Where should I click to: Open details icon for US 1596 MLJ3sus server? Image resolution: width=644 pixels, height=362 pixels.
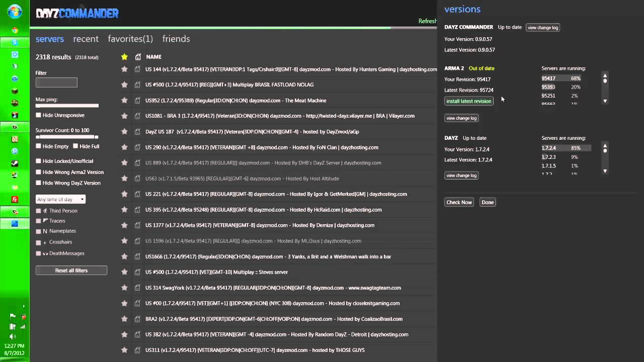137,241
